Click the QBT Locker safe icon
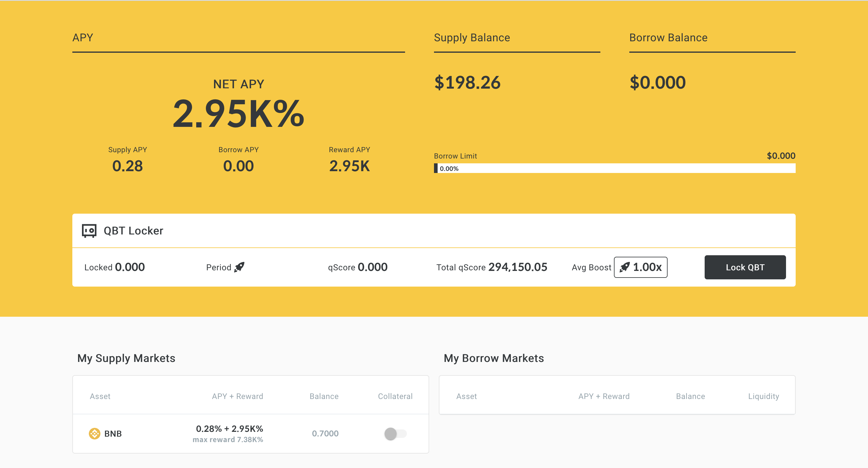Screen dimensions: 868x468 click(x=89, y=231)
